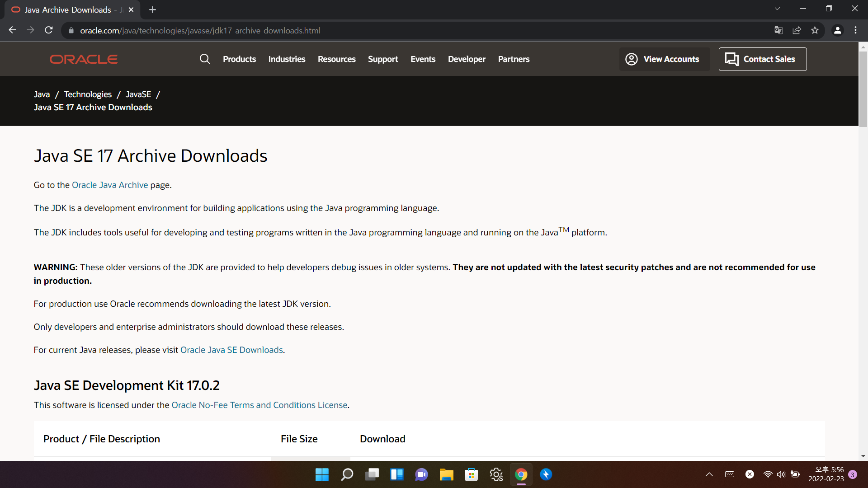Open Windows Start menu on taskbar
The image size is (868, 488).
coord(322,474)
